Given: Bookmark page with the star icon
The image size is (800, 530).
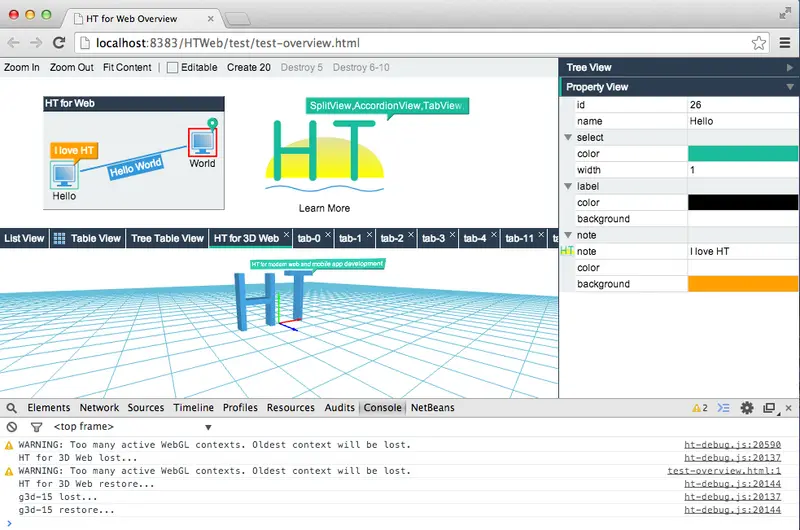Looking at the screenshot, I should [759, 43].
